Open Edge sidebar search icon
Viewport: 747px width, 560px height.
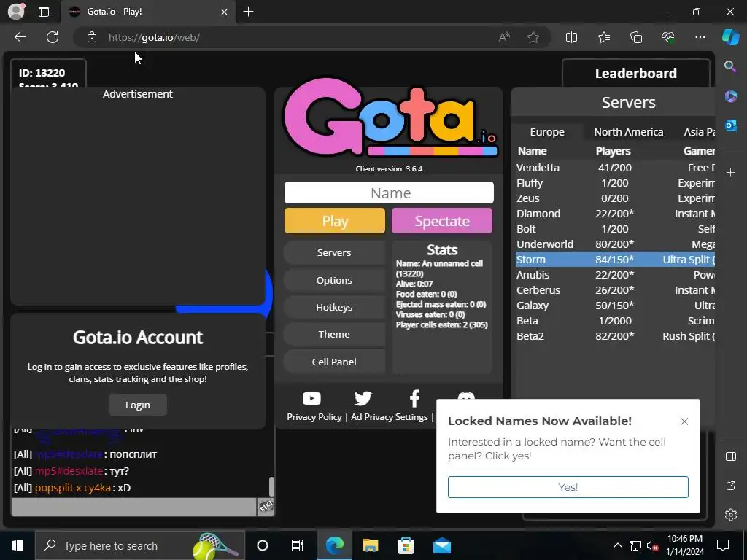[730, 66]
